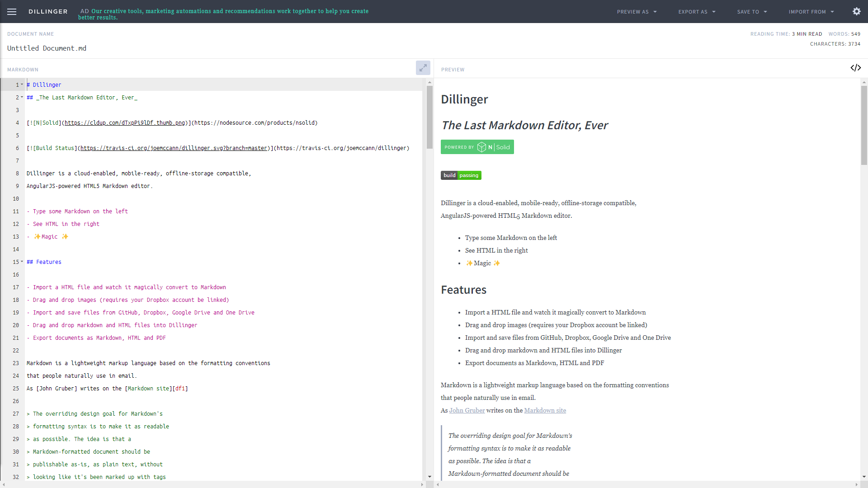Image resolution: width=868 pixels, height=488 pixels.
Task: Click the Markdown site hyperlink in preview
Action: 545,411
